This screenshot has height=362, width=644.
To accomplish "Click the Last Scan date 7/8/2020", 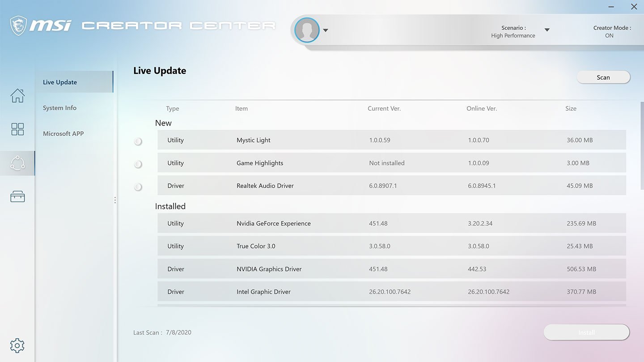I will click(178, 332).
